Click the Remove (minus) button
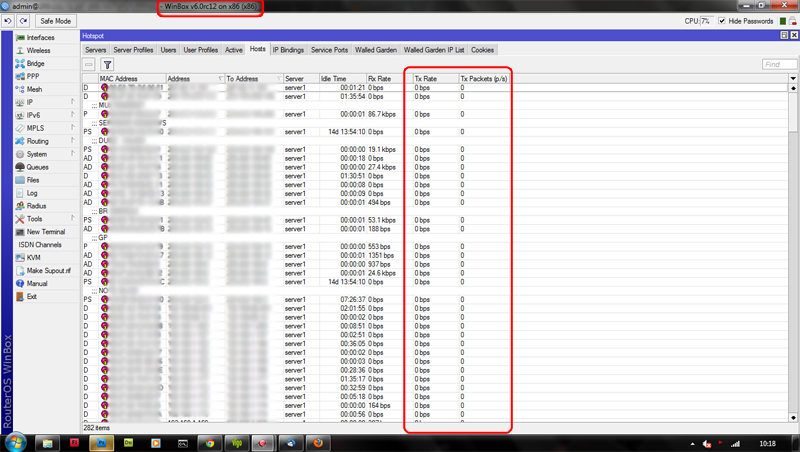This screenshot has width=800, height=452. click(89, 65)
